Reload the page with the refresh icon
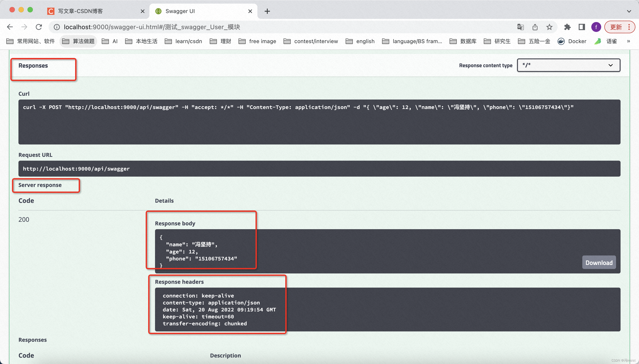The width and height of the screenshot is (639, 364). point(39,27)
